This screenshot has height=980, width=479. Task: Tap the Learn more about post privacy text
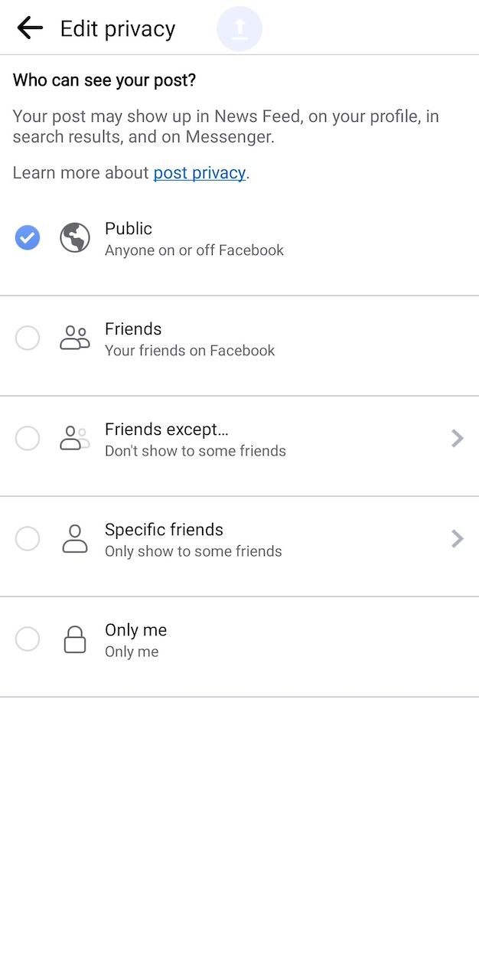(x=199, y=172)
